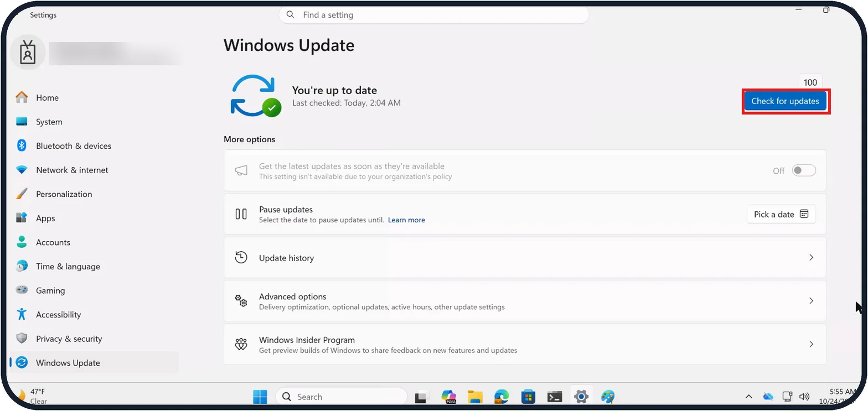This screenshot has height=411, width=868.
Task: Expand the Update history row
Action: 525,258
